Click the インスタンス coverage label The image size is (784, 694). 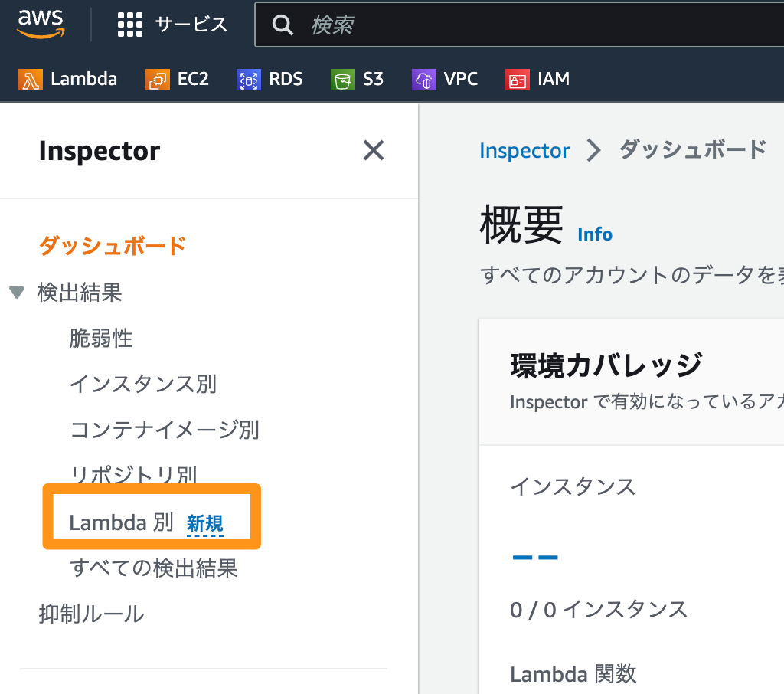point(573,486)
